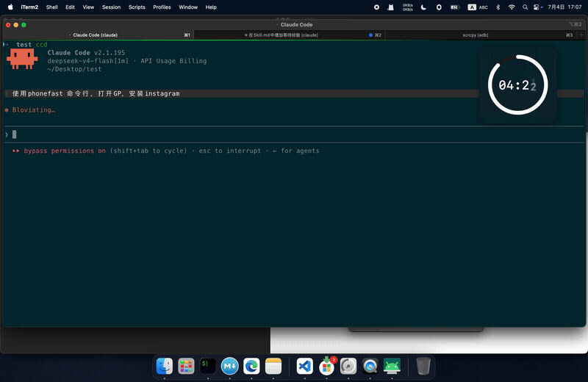Open the Profiles menu
588x382 pixels.
[x=162, y=7]
